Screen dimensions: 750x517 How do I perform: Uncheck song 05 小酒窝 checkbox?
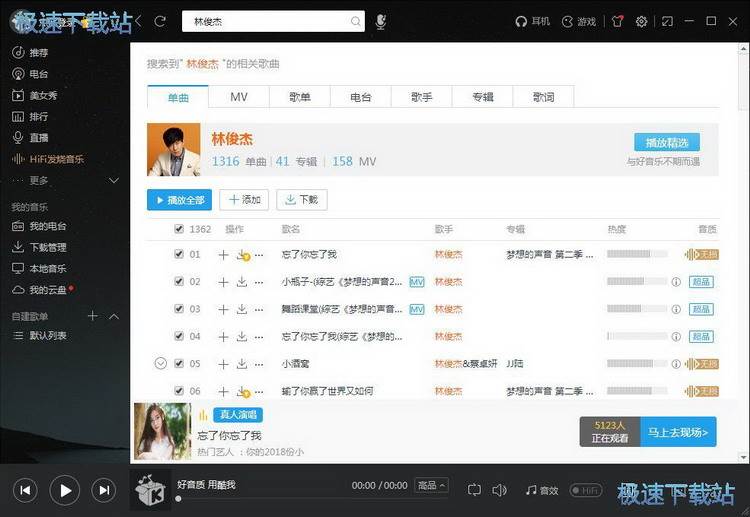click(179, 363)
